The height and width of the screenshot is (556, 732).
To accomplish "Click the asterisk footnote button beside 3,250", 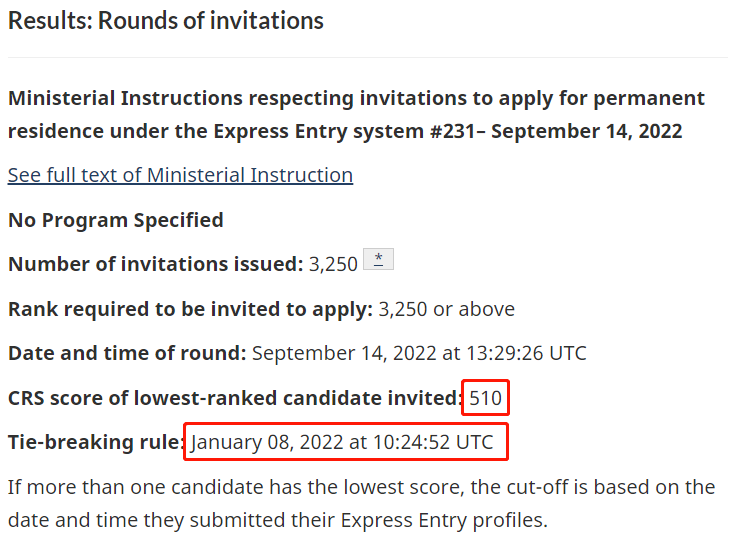I will click(x=379, y=259).
